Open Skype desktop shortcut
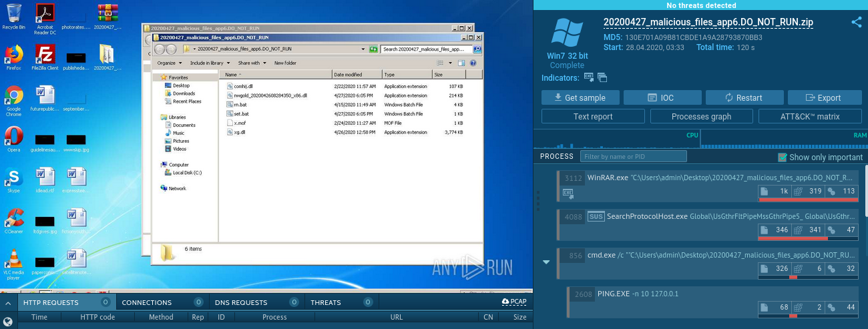The image size is (868, 329). pos(13,180)
